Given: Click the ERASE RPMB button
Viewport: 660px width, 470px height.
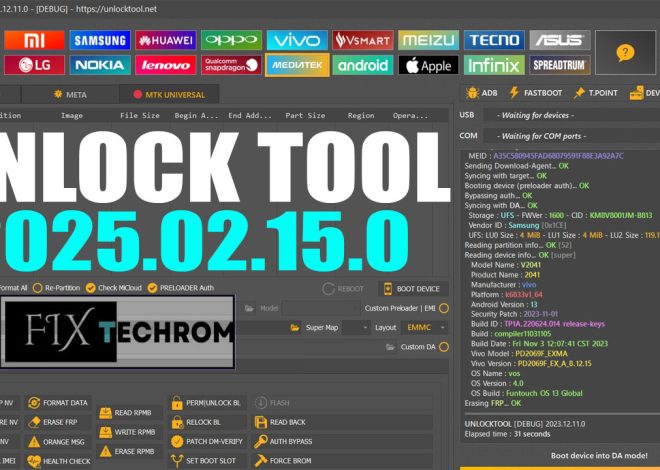Looking at the screenshot, I should [x=130, y=451].
